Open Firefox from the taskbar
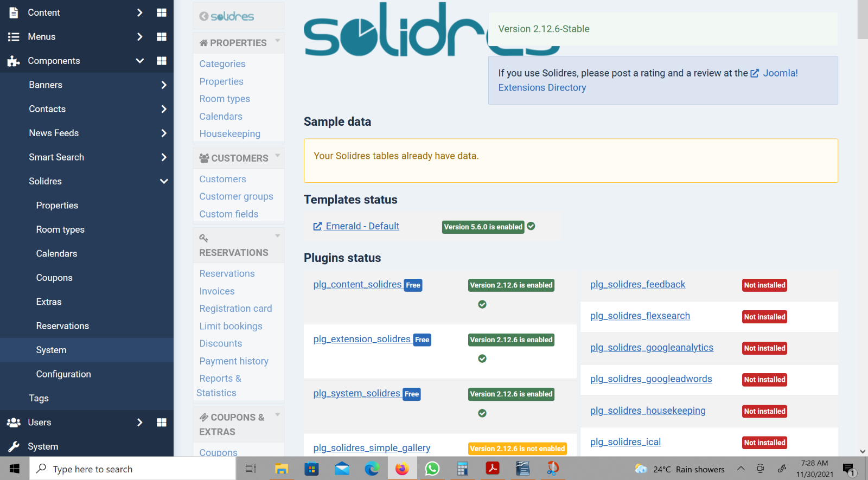The height and width of the screenshot is (480, 868). point(401,469)
